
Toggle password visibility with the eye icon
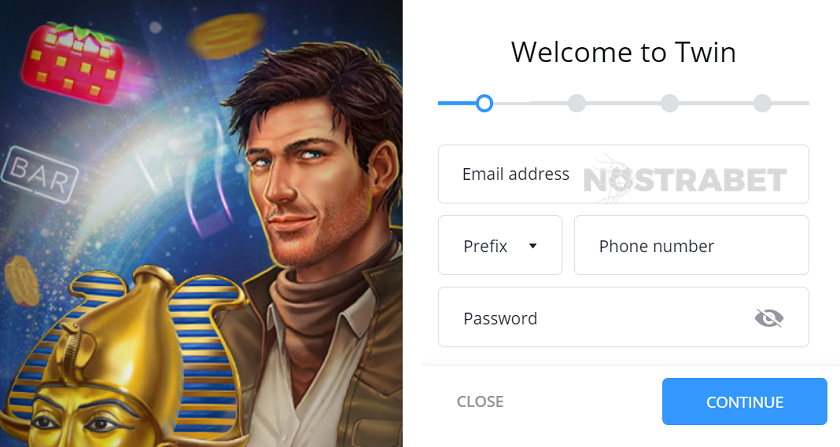(769, 318)
